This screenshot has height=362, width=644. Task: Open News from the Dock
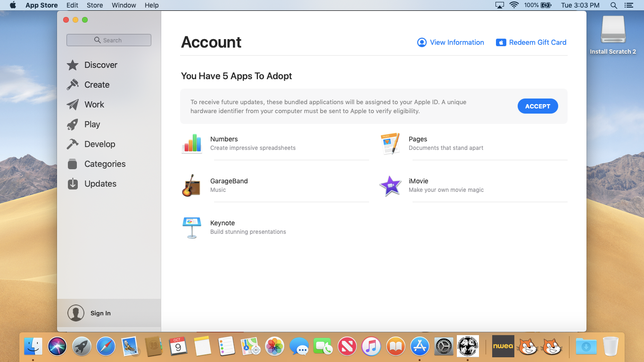click(347, 347)
